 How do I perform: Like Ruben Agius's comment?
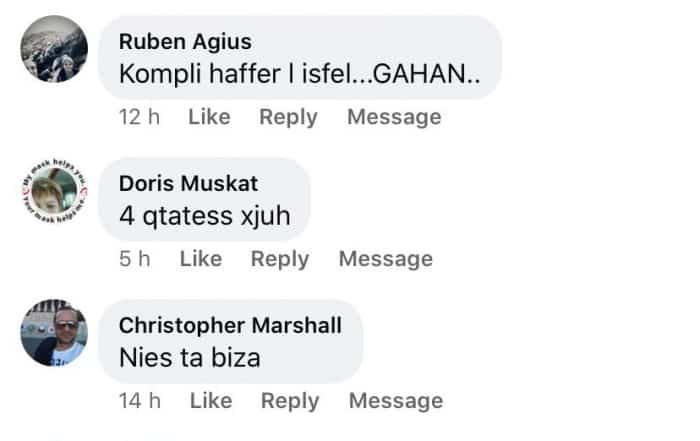click(209, 117)
